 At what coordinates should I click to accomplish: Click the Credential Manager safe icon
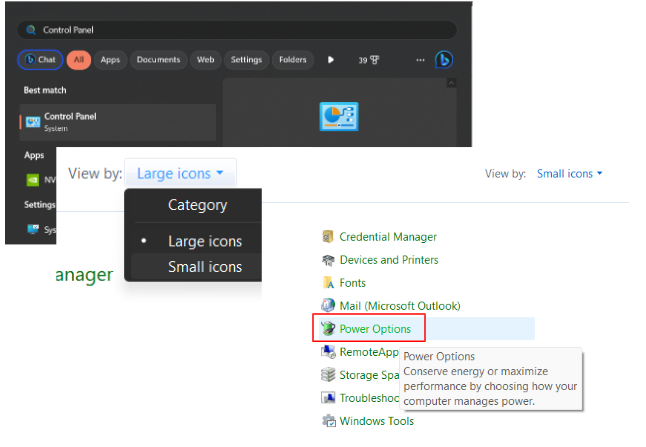coord(328,236)
